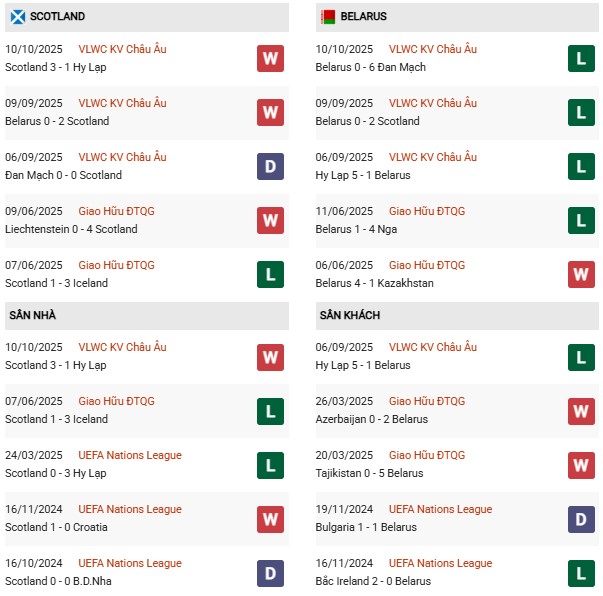
Task: Select the SÂN NHÀ section header
Action: pyautogui.click(x=33, y=315)
